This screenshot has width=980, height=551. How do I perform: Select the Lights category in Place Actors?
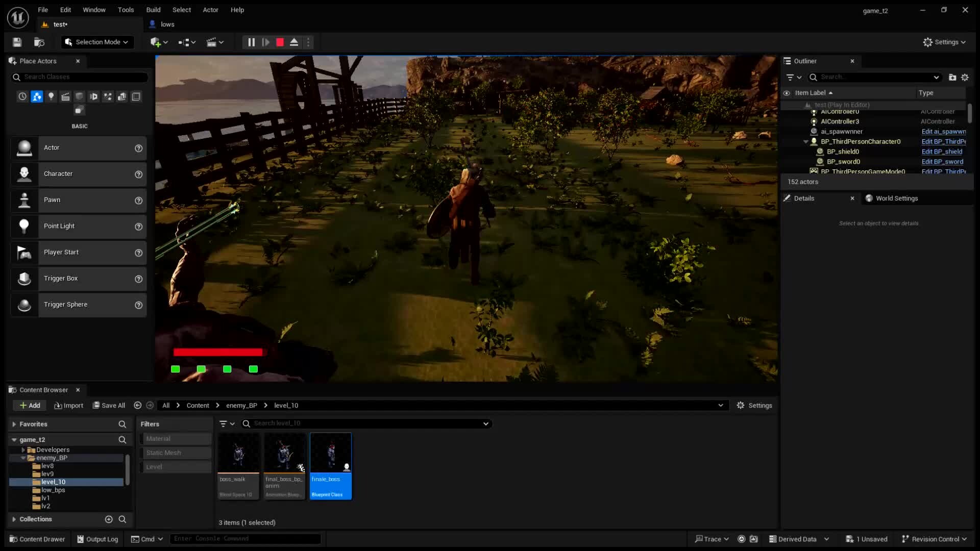click(51, 96)
